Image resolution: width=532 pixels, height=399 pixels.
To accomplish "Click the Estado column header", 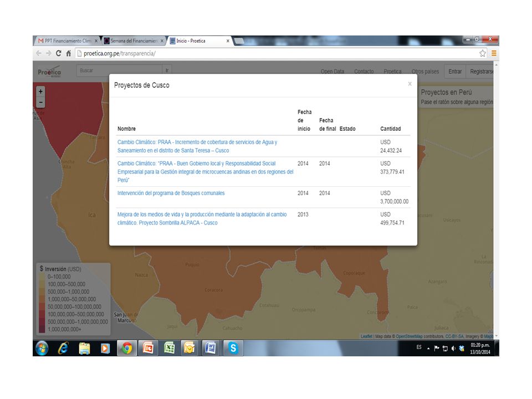I will pyautogui.click(x=347, y=129).
